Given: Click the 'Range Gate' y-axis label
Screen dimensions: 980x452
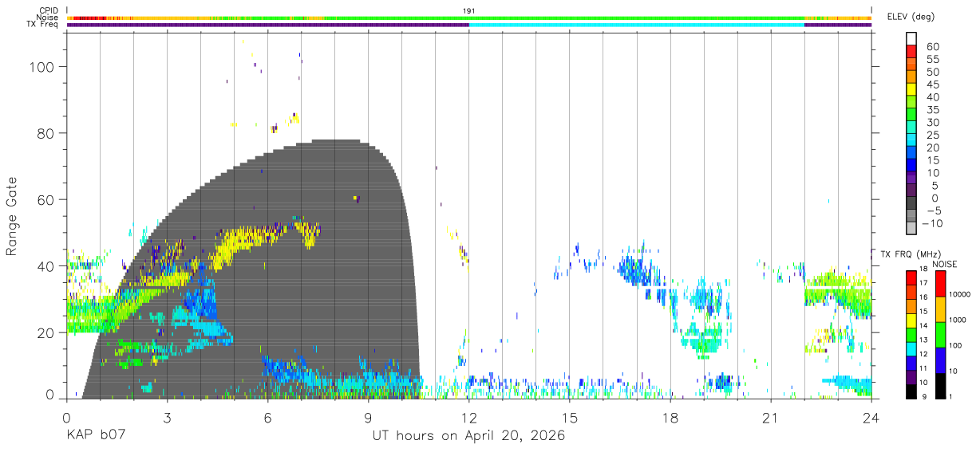Looking at the screenshot, I should click(12, 216).
